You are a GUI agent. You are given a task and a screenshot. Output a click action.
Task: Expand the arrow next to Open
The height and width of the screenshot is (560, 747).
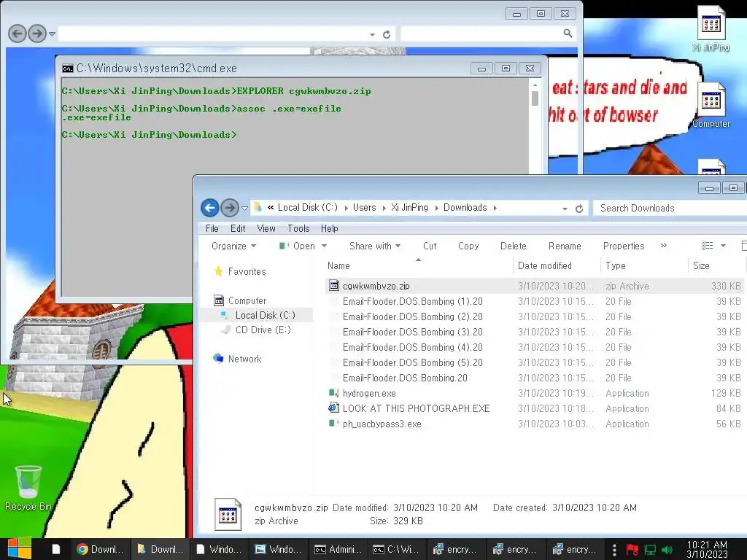click(x=325, y=246)
